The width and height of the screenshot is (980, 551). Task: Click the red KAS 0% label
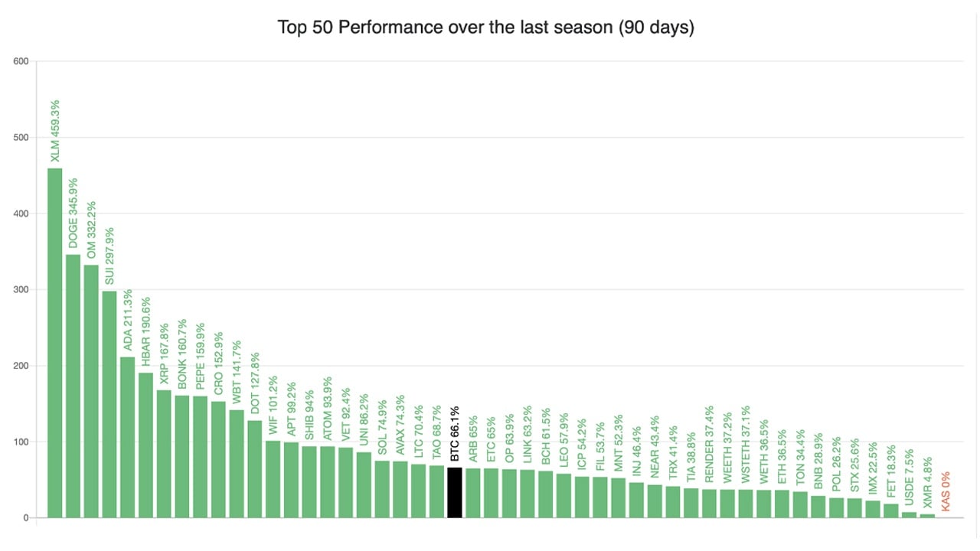point(946,491)
